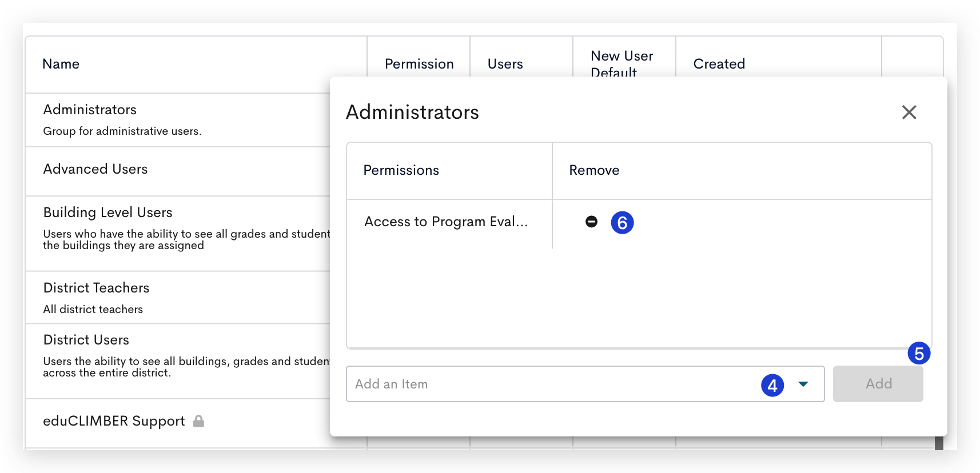The width and height of the screenshot is (980, 473).
Task: Select the Administrators group row
Action: (178, 120)
